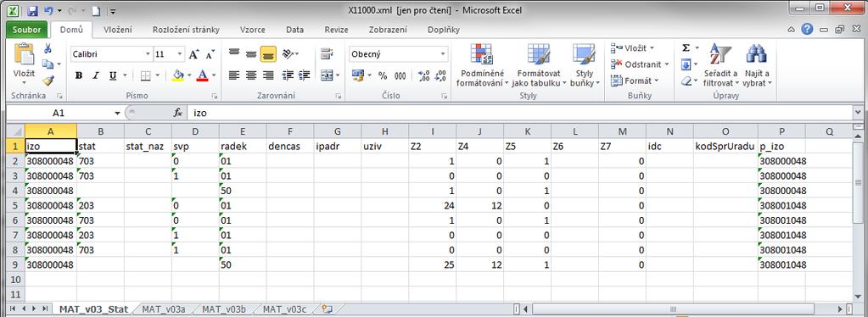
Task: Toggle italic formatting
Action: 95,75
